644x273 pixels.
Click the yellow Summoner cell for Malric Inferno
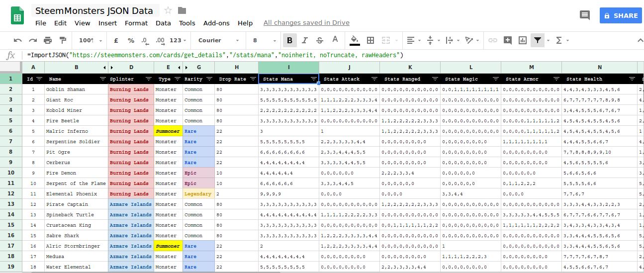point(168,131)
